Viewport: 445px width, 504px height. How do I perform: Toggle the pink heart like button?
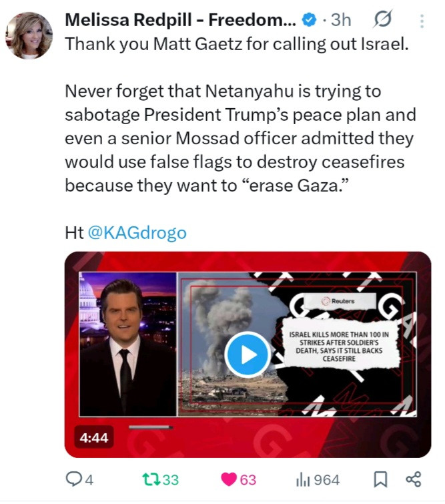tap(229, 479)
